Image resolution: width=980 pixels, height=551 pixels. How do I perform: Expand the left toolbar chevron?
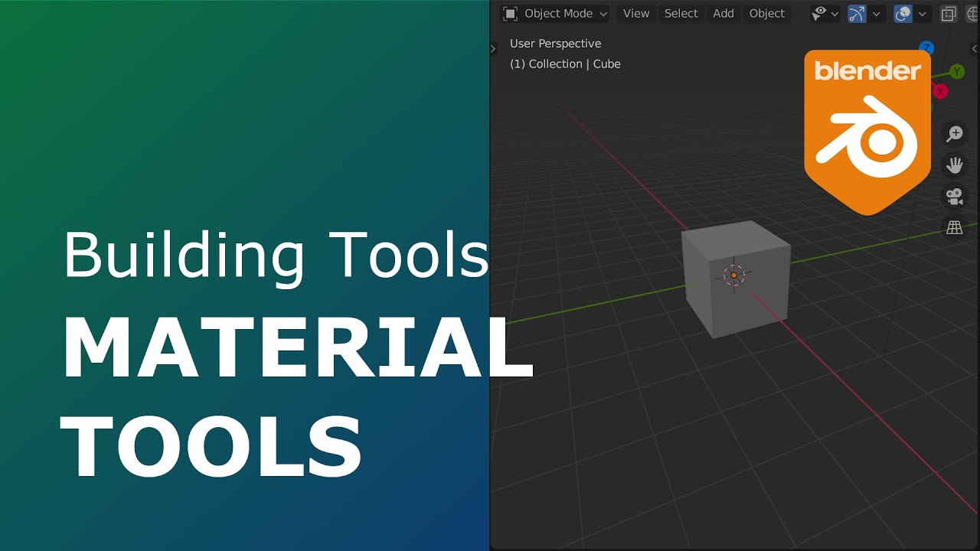pyautogui.click(x=494, y=48)
